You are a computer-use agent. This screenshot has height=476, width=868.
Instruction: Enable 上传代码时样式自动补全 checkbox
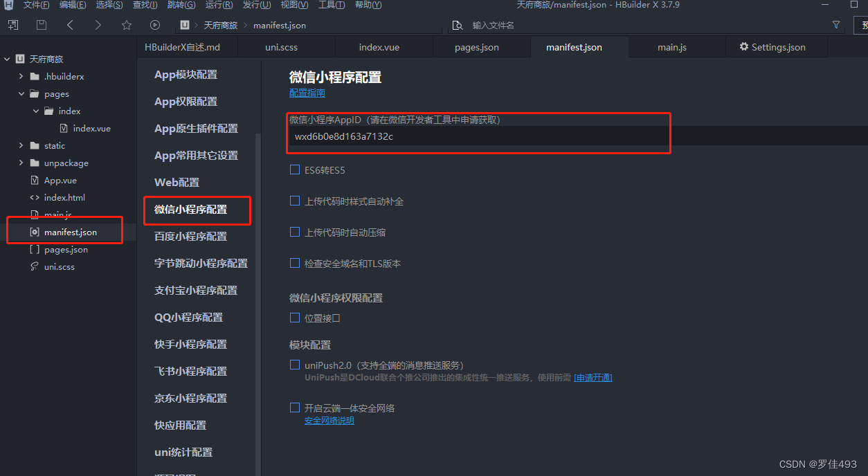pyautogui.click(x=295, y=201)
